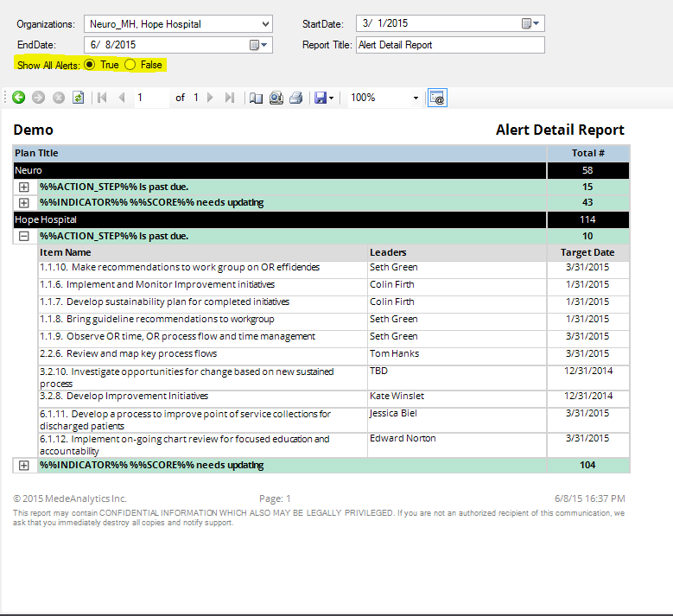The height and width of the screenshot is (616, 673).
Task: Click the 2015 MedeAnalytics Inc. copyright text
Action: (x=70, y=499)
